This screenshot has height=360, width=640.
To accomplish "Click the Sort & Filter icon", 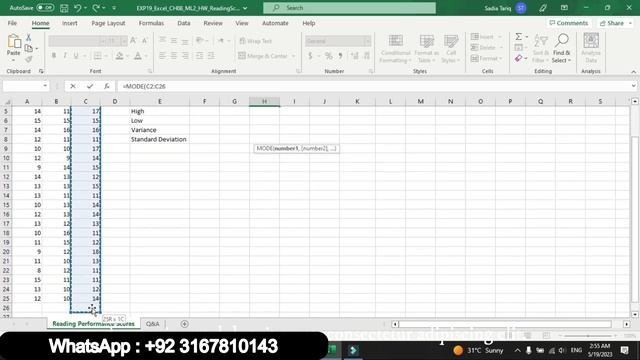I will pos(540,48).
